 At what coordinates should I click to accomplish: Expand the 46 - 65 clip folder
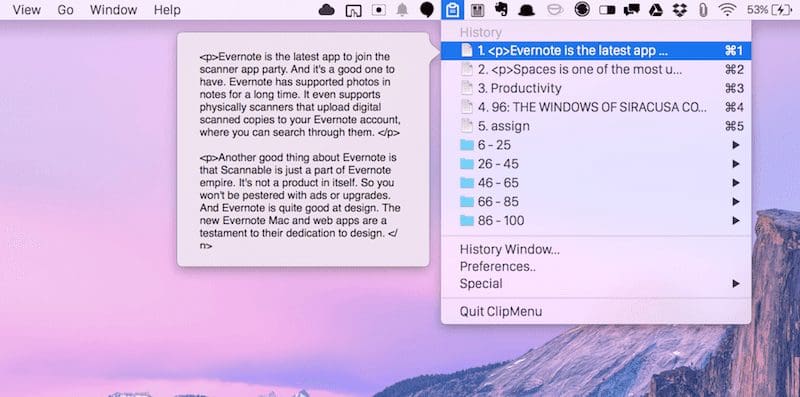(596, 183)
